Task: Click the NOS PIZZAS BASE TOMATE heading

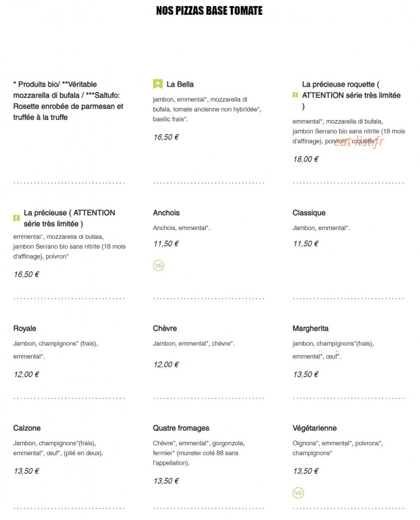Action: [x=209, y=11]
